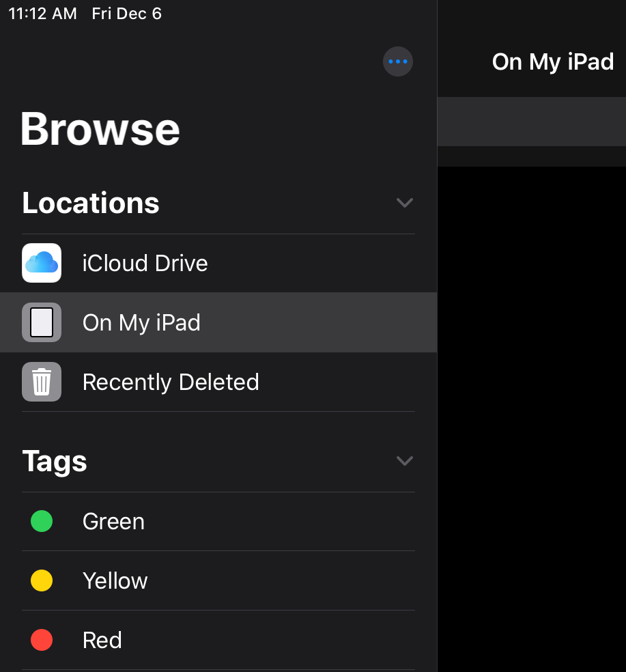Tap the Fri Dec 6 status bar date
Screen dimensions: 626x672
point(127,14)
